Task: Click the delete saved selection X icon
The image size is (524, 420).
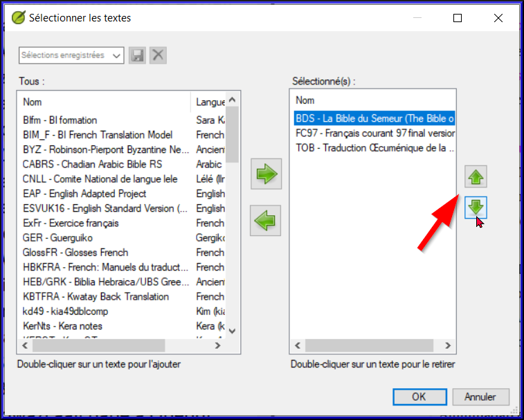Action: coord(158,55)
